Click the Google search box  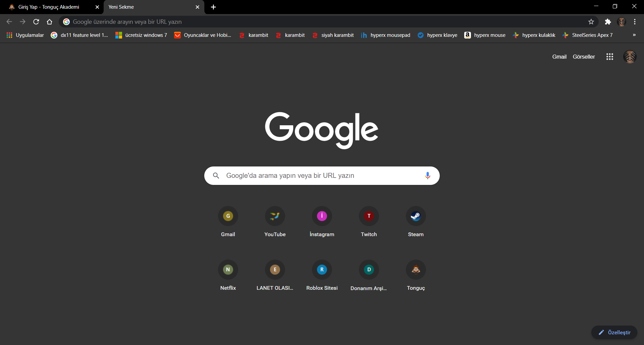click(x=322, y=176)
